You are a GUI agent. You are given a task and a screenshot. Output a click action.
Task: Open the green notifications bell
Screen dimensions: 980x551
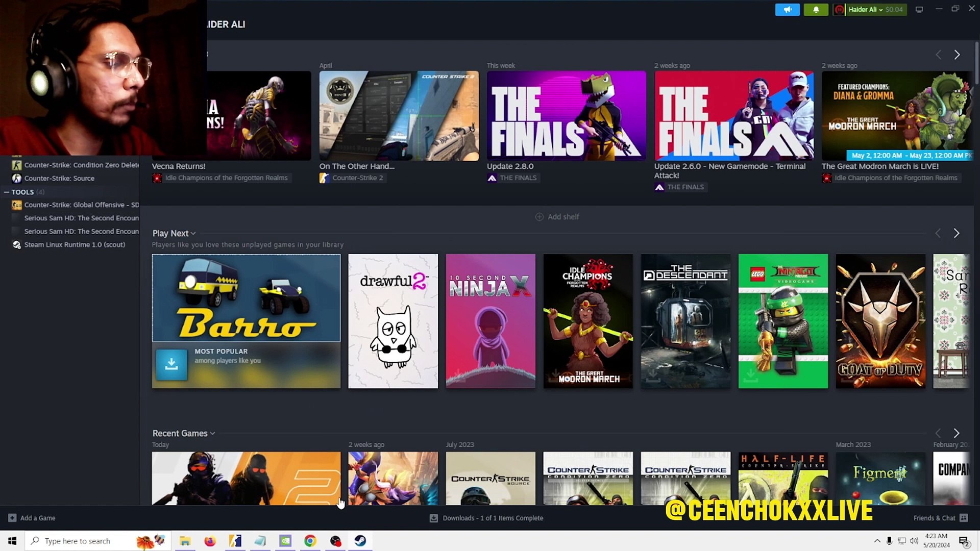point(816,10)
